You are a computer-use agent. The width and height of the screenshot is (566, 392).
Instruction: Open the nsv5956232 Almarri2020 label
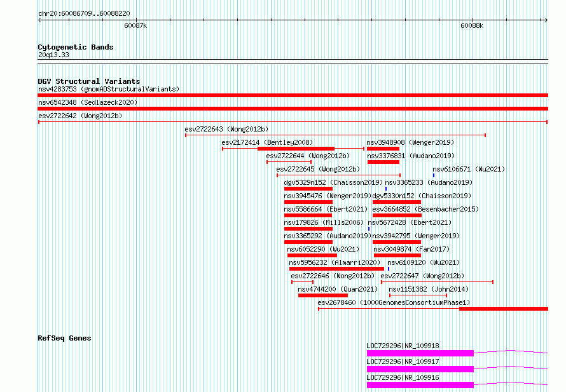tap(335, 262)
